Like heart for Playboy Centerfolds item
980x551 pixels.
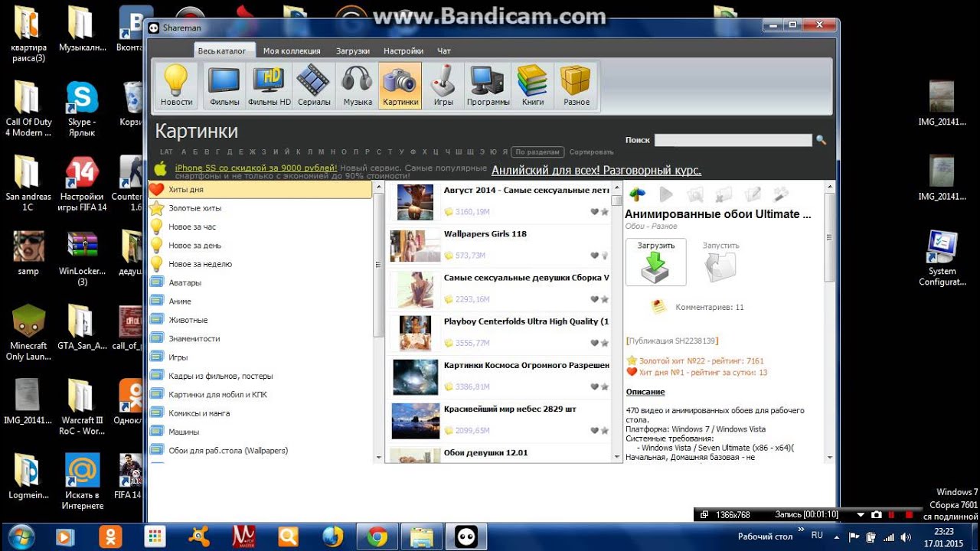(594, 343)
